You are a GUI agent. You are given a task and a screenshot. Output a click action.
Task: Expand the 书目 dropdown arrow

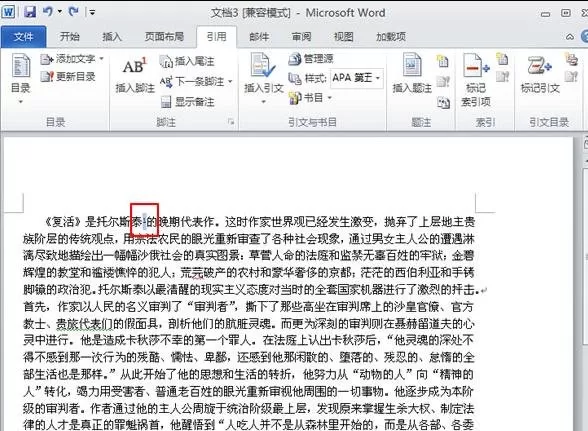(330, 98)
